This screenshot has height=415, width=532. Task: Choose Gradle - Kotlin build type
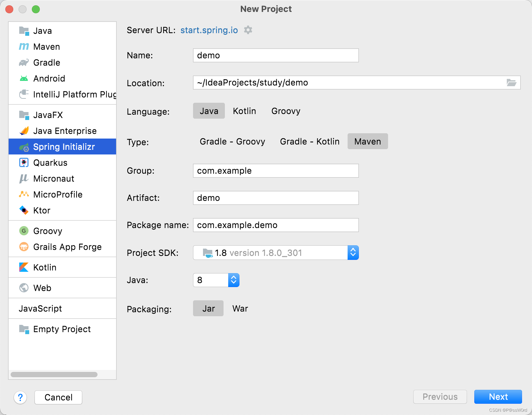tap(310, 142)
